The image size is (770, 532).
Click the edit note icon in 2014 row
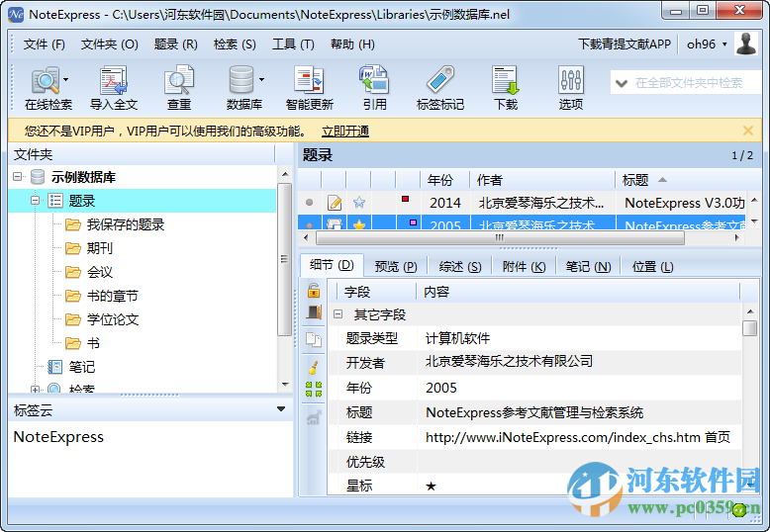click(335, 202)
